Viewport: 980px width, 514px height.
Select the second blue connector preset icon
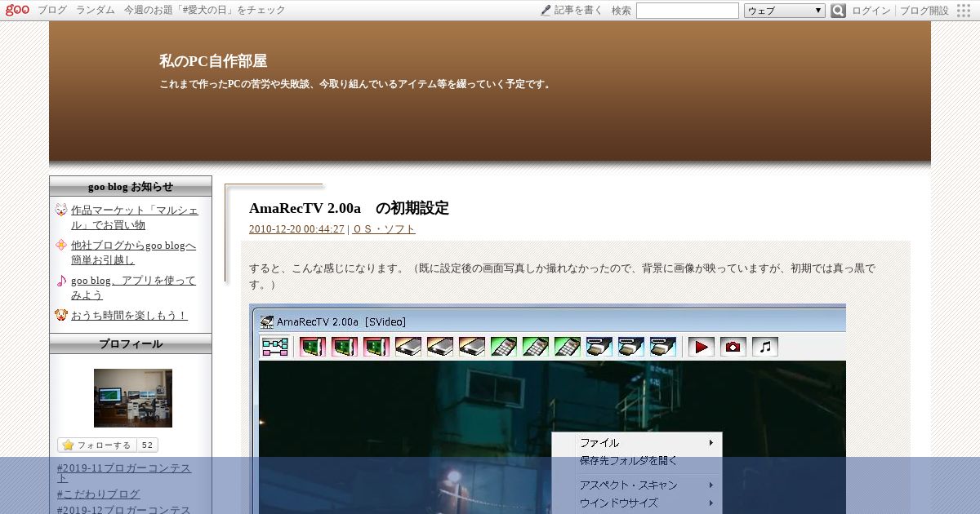tap(631, 347)
